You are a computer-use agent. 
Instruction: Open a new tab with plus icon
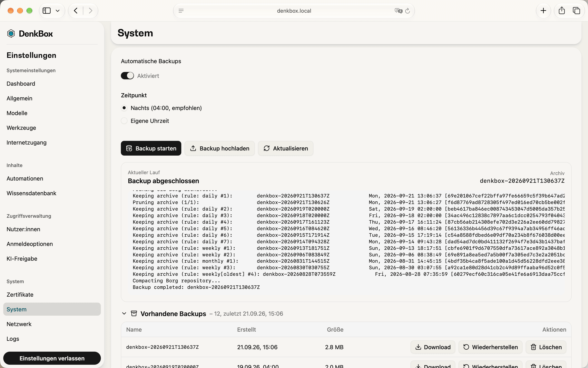543,11
